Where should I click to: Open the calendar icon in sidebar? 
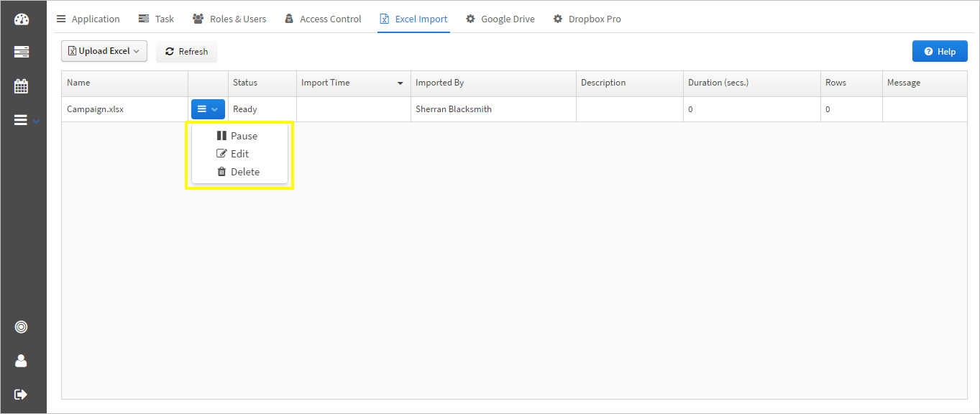pyautogui.click(x=22, y=86)
